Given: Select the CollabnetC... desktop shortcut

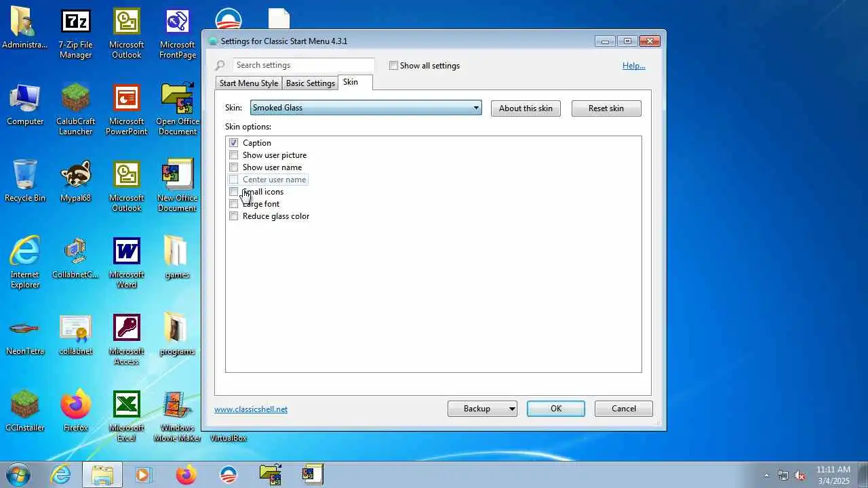Looking at the screenshot, I should (75, 258).
